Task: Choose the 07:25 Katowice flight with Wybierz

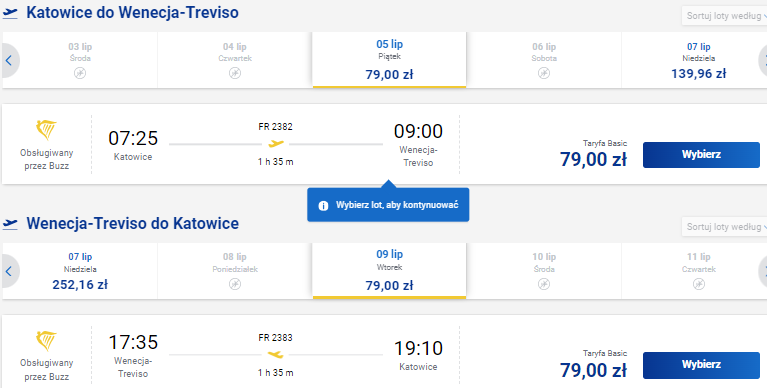Action: (x=701, y=155)
